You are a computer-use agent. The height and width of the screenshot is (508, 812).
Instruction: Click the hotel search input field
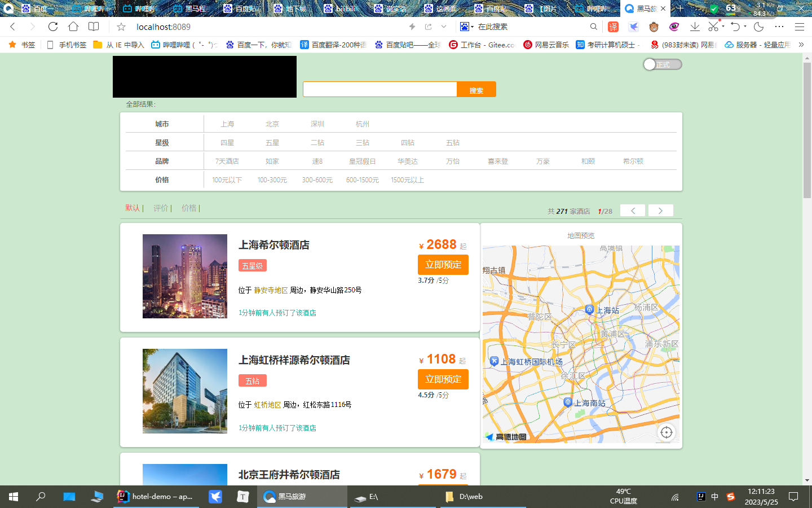(379, 89)
